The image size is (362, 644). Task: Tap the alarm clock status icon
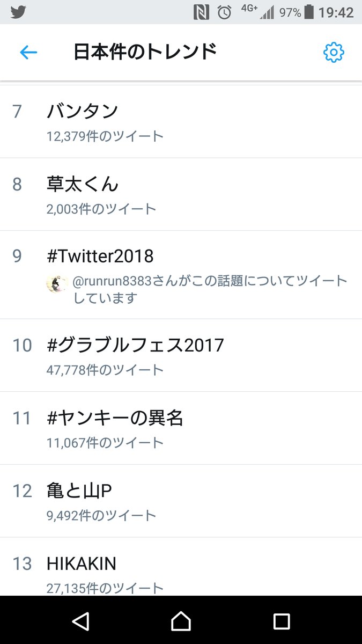tap(224, 12)
